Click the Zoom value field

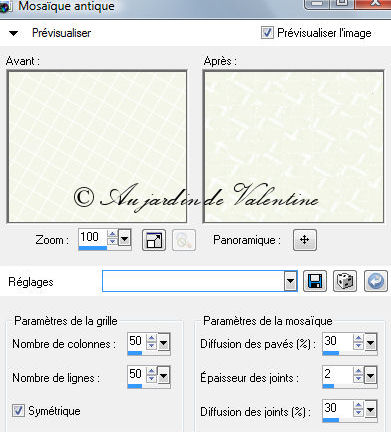tap(92, 237)
